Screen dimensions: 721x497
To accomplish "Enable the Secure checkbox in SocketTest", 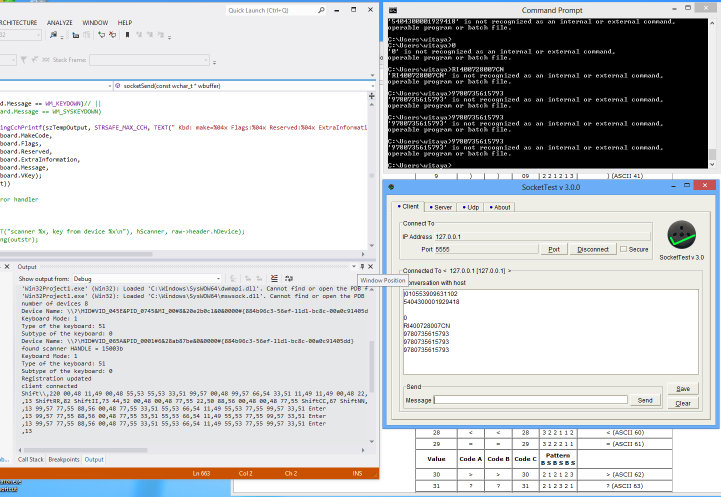I will point(623,249).
